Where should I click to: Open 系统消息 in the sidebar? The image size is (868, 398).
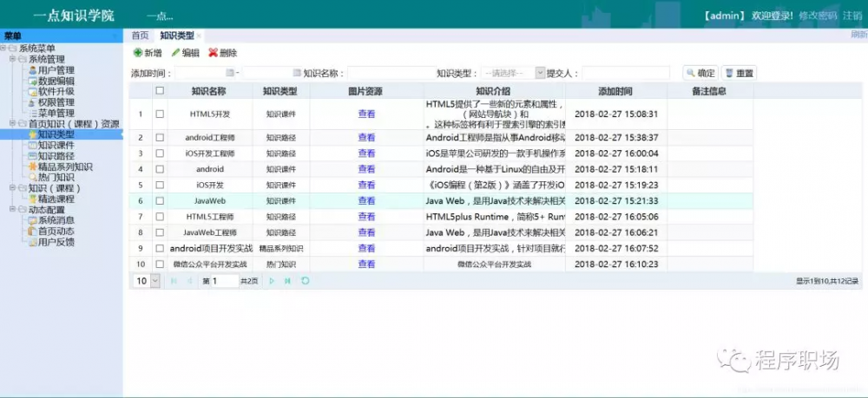[56, 220]
